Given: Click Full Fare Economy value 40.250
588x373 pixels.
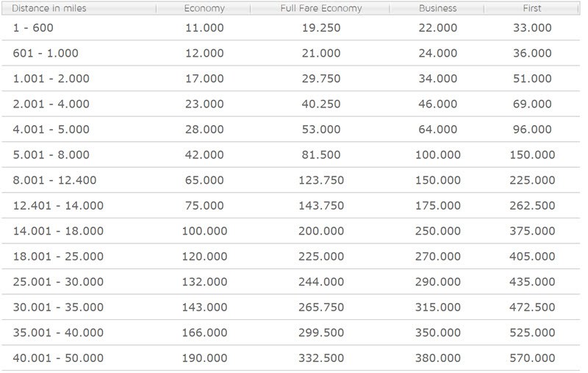Looking at the screenshot, I should [321, 104].
